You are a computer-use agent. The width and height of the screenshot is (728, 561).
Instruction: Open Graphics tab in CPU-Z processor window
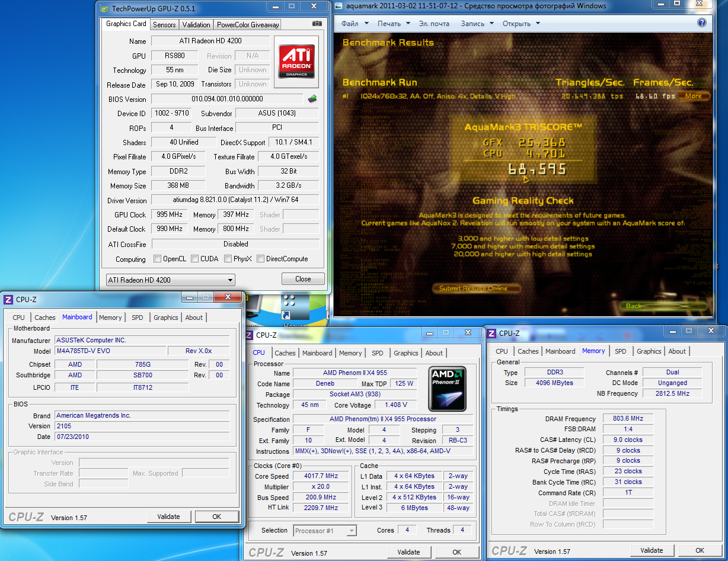click(406, 353)
